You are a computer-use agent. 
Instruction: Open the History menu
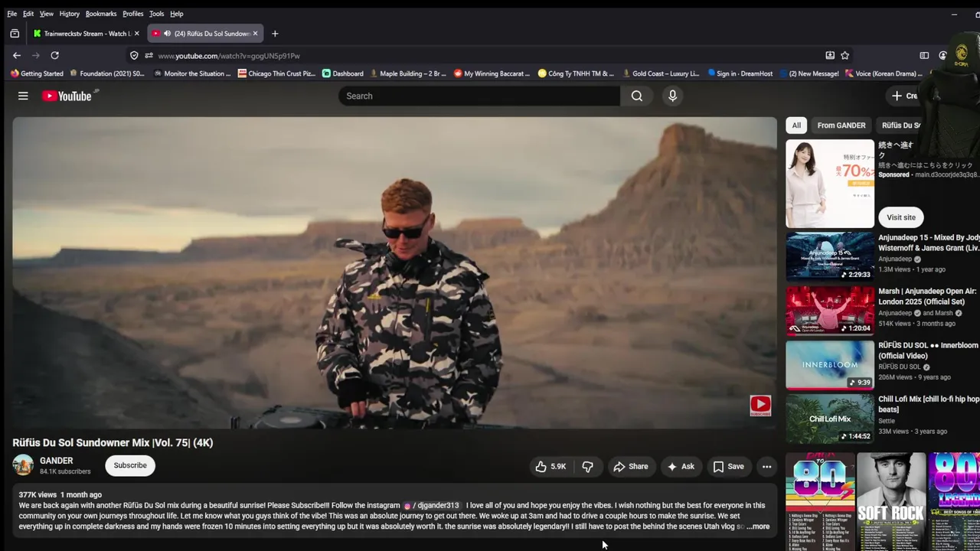[x=70, y=14]
